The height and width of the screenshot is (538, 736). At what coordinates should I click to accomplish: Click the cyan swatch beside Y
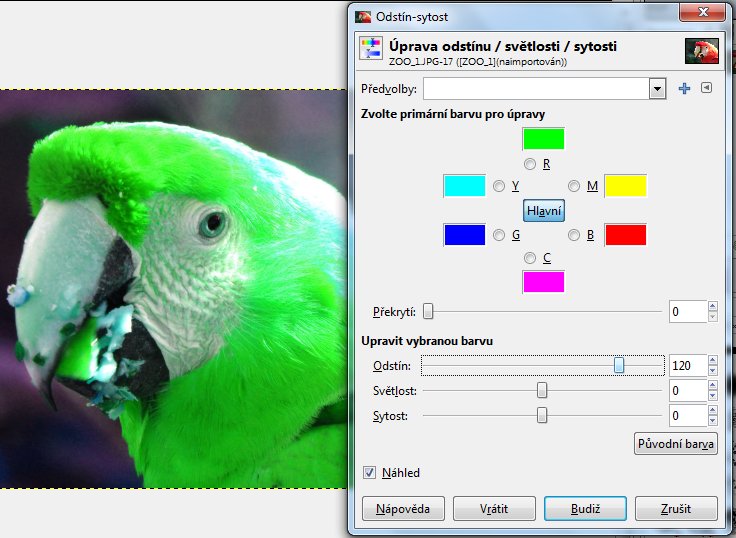465,186
